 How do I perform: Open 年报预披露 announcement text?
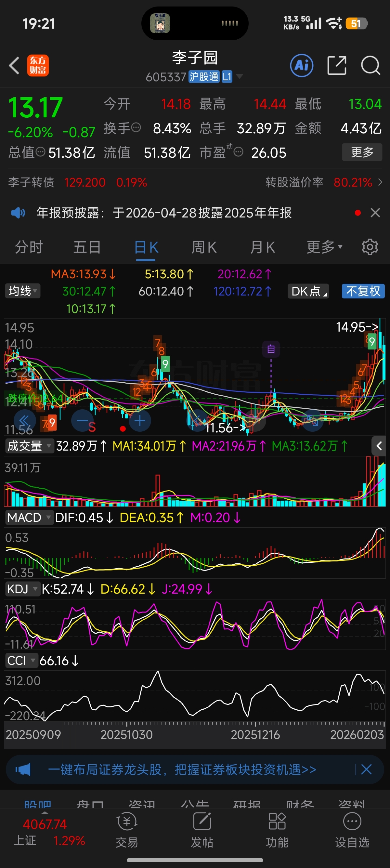pyautogui.click(x=164, y=213)
